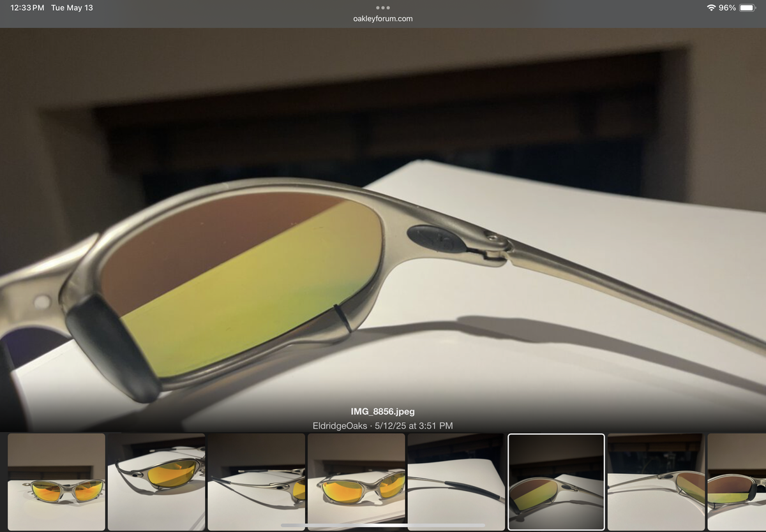Tap the large sunglasses lens photo

(x=243, y=281)
